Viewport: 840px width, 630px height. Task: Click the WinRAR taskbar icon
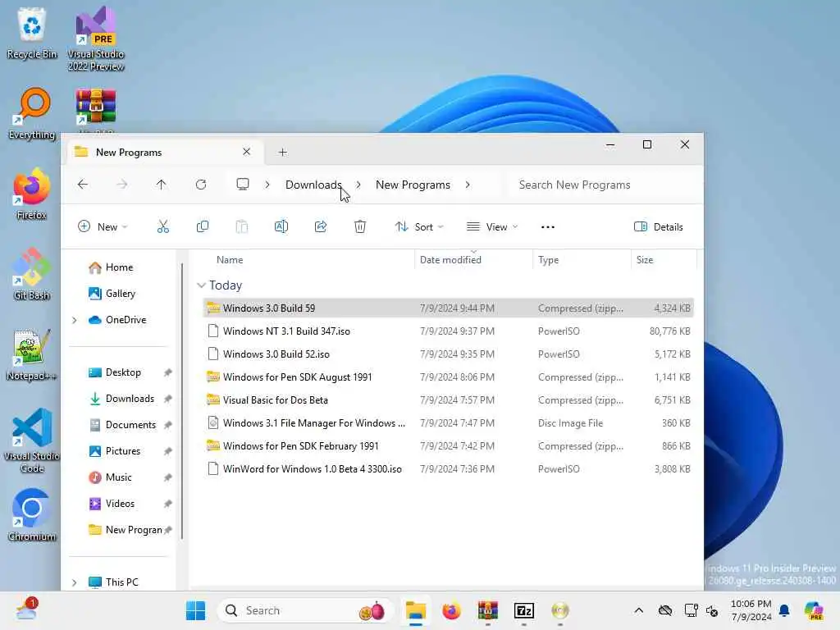(x=488, y=610)
